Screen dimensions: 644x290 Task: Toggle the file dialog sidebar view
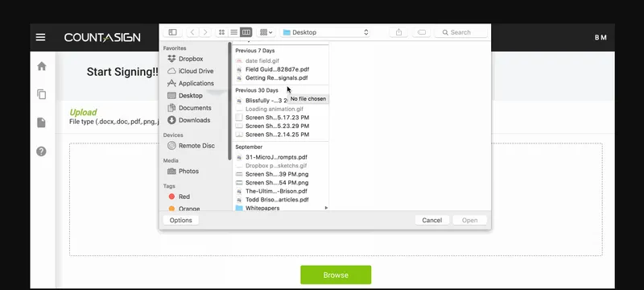(x=172, y=32)
